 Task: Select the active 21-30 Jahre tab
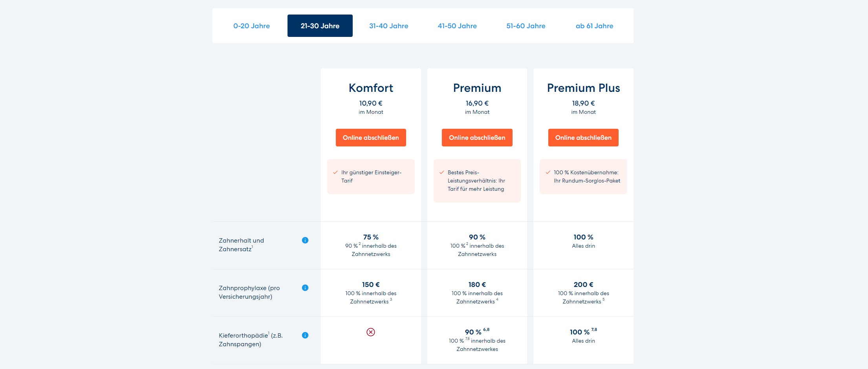click(x=320, y=26)
